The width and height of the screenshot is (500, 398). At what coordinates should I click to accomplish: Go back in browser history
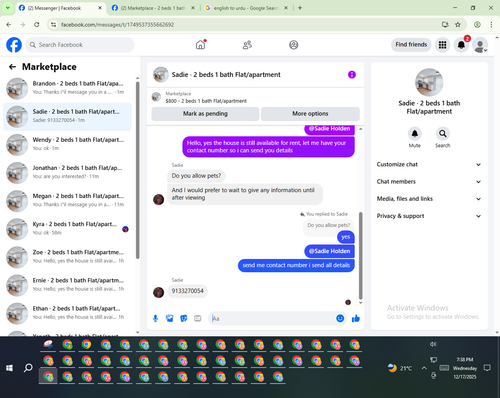pyautogui.click(x=9, y=25)
